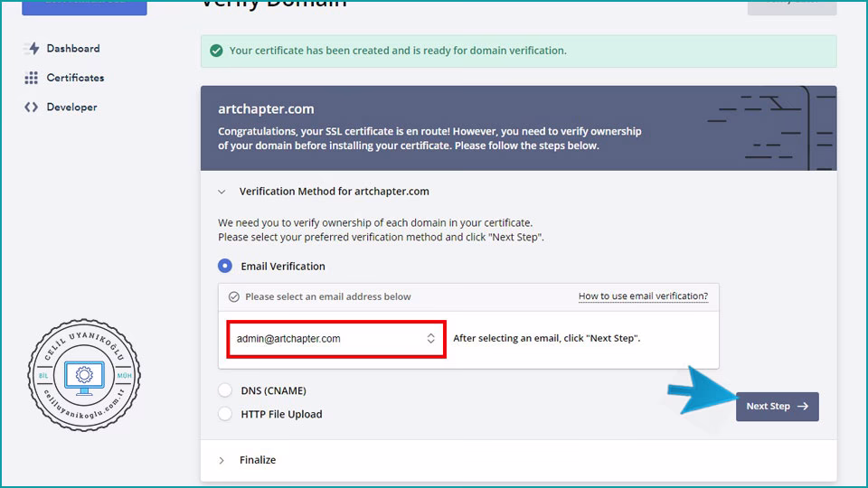Select DNS (CNAME) verification option
868x488 pixels.
click(225, 390)
